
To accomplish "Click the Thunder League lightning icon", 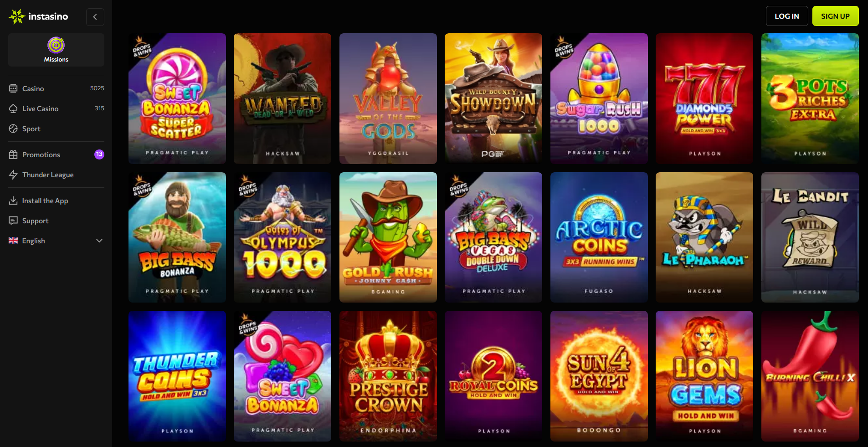I will click(x=13, y=175).
